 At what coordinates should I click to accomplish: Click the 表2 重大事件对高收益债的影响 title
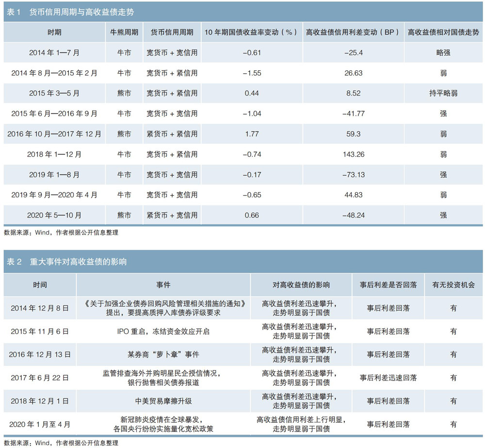[x=67, y=262]
